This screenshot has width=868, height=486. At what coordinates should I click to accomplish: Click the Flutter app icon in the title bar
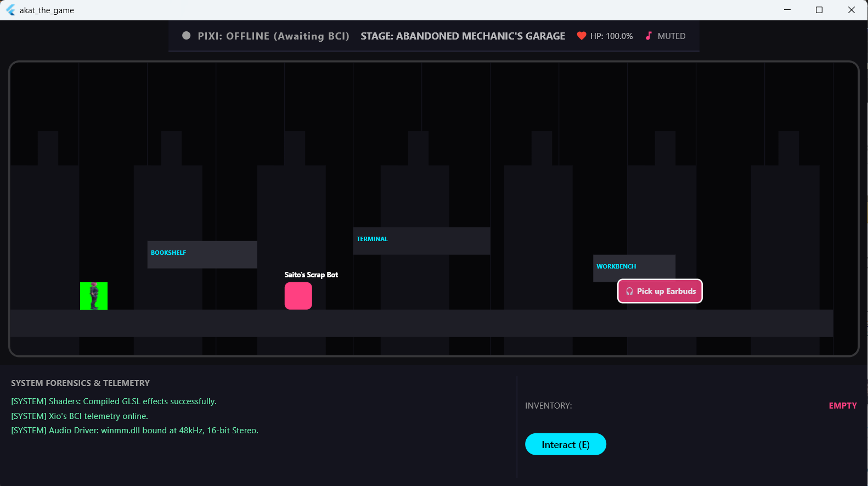pos(10,10)
